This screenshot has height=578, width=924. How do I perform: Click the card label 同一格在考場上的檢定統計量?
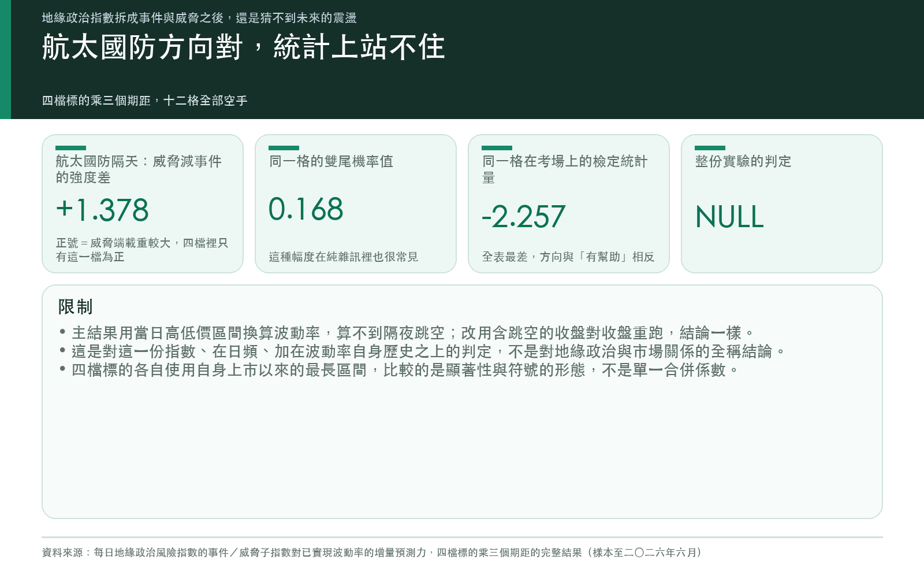point(565,169)
